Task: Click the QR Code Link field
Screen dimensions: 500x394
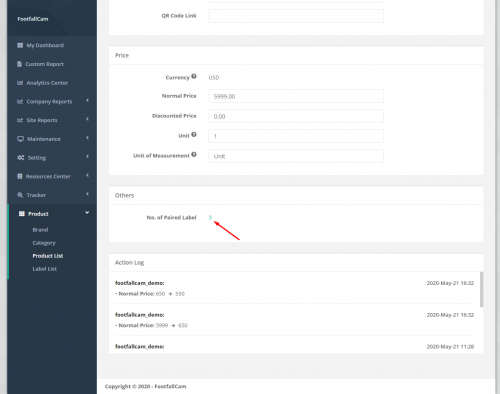Action: 296,16
